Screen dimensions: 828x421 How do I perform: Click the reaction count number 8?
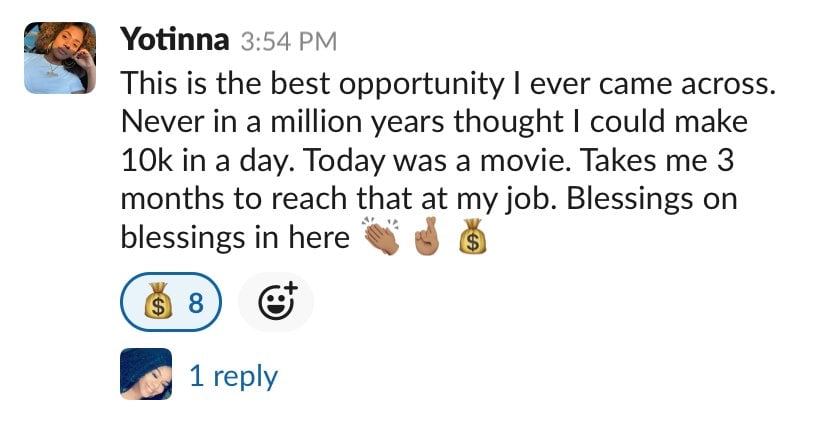click(195, 301)
